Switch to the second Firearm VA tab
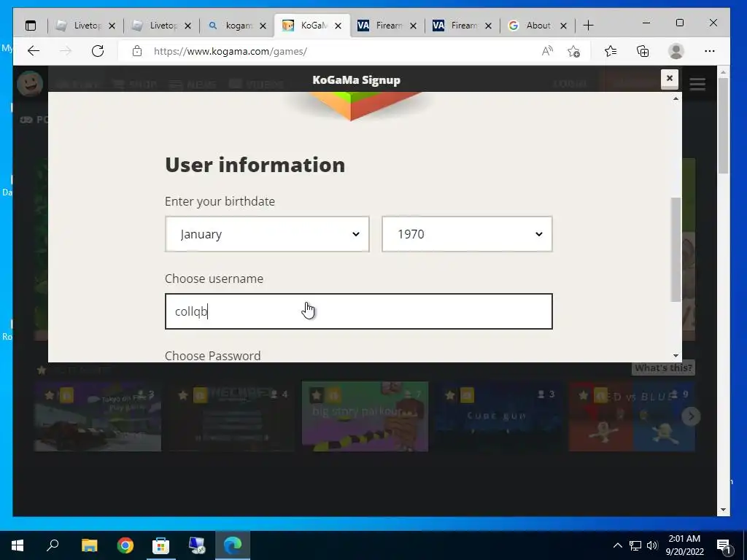747x560 pixels. coord(462,26)
